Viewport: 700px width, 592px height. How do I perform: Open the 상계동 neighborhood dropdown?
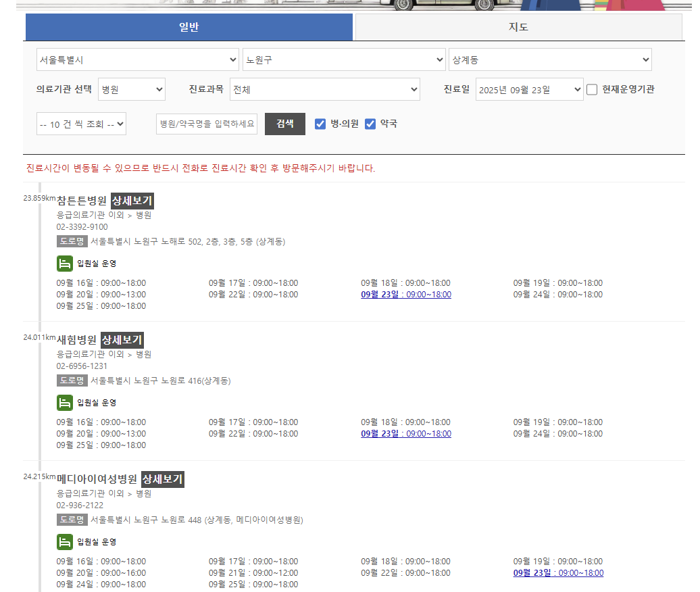(550, 59)
